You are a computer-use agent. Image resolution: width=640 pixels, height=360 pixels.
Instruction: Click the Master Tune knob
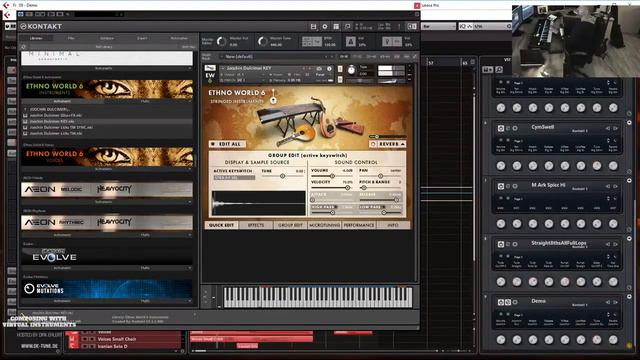tap(262, 41)
